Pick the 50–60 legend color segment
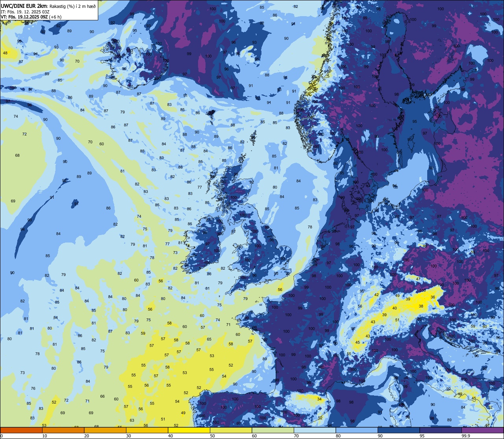Screen dimensions: 504x439 [231, 430]
